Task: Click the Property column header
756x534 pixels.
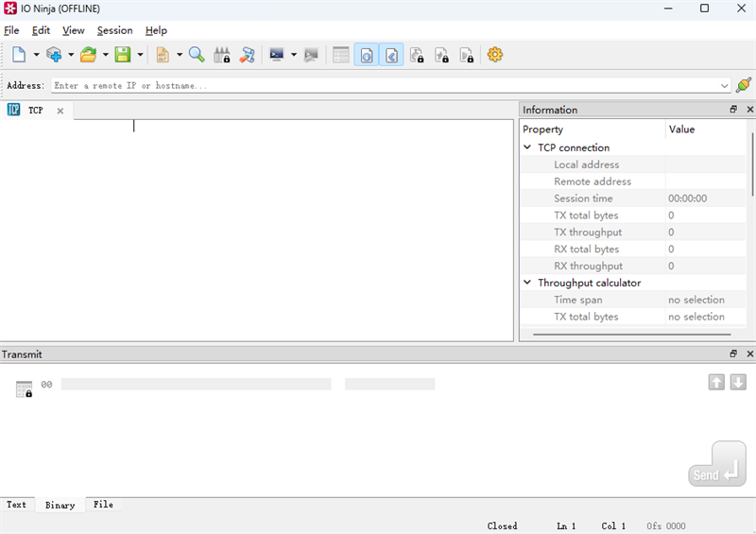Action: 593,129
